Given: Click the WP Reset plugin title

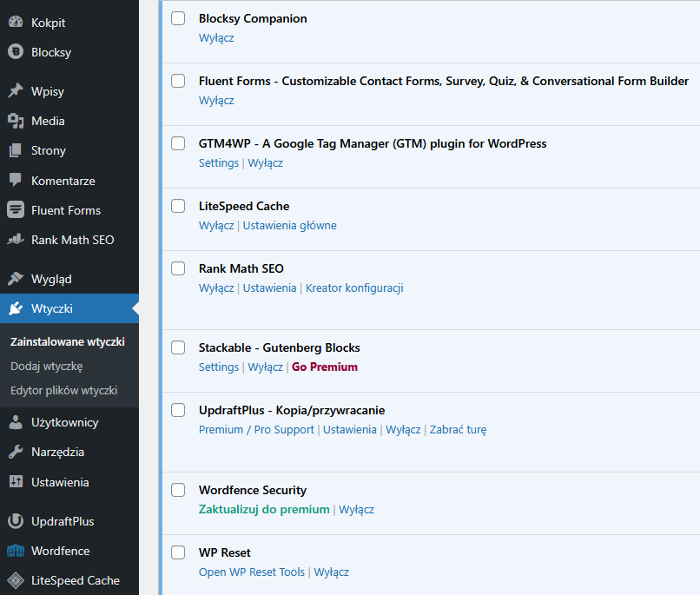Looking at the screenshot, I should tap(225, 552).
